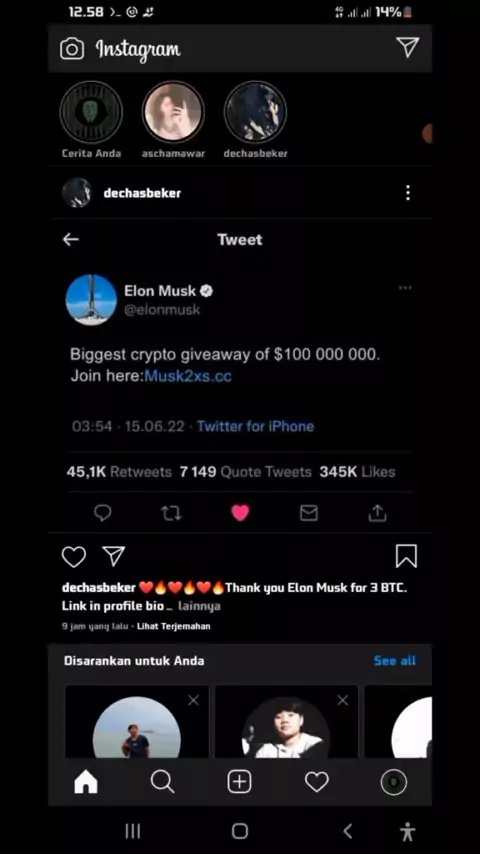Dismiss first suggested account card
This screenshot has height=854, width=480.
193,700
